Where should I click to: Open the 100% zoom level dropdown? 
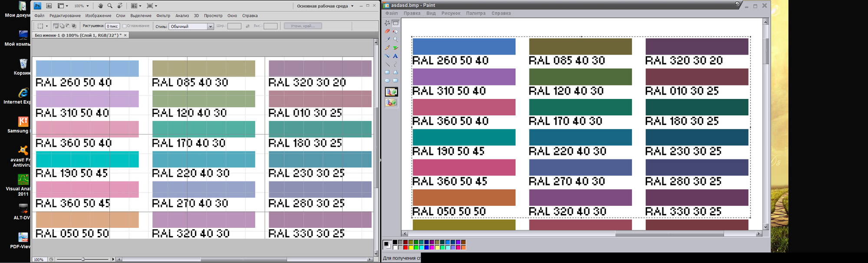point(81,6)
